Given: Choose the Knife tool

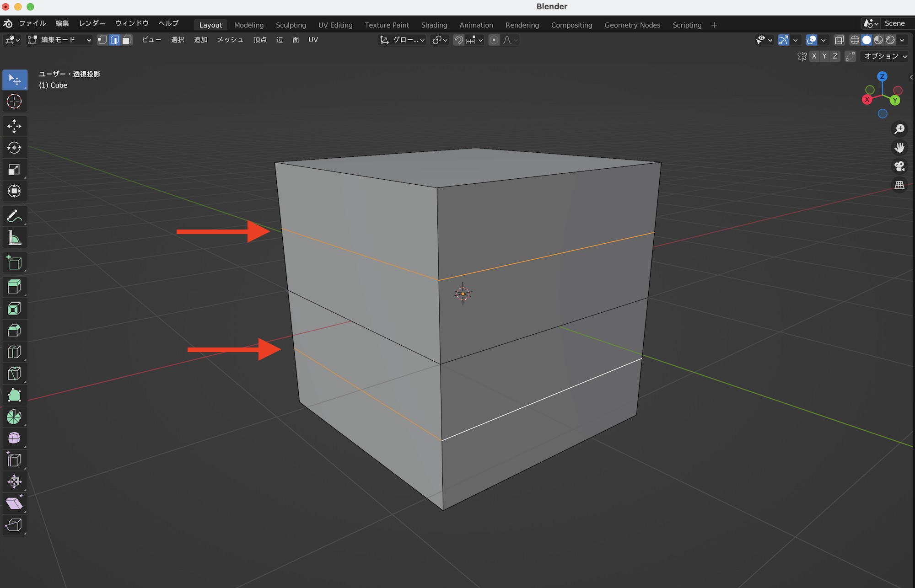Looking at the screenshot, I should [x=14, y=374].
